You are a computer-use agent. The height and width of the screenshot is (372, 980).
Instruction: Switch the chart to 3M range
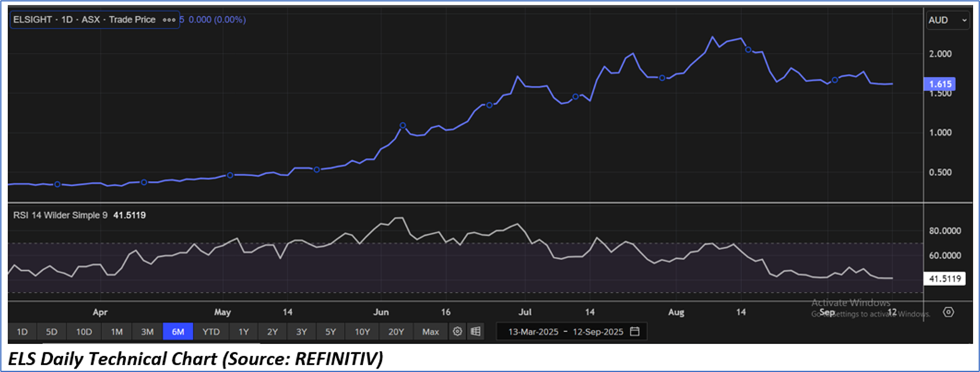147,331
